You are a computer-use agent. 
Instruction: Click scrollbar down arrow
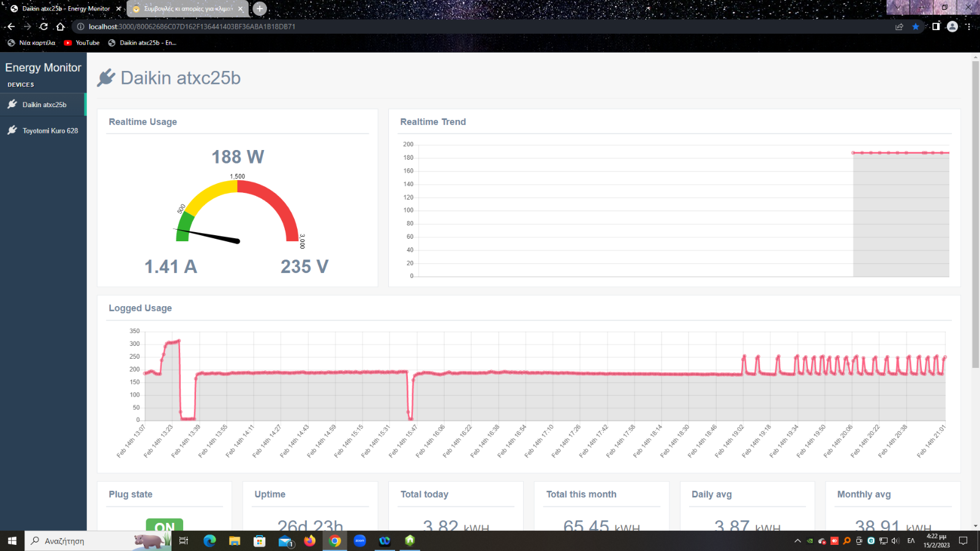[x=976, y=526]
